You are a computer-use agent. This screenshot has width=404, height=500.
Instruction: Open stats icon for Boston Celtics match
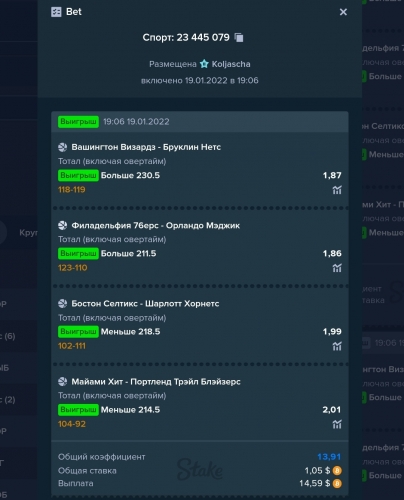(x=337, y=346)
